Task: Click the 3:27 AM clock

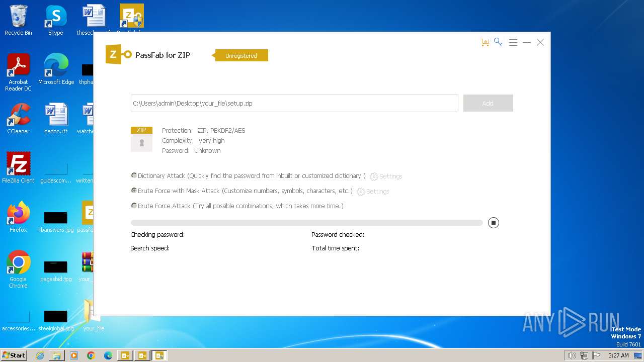Action: [618, 355]
